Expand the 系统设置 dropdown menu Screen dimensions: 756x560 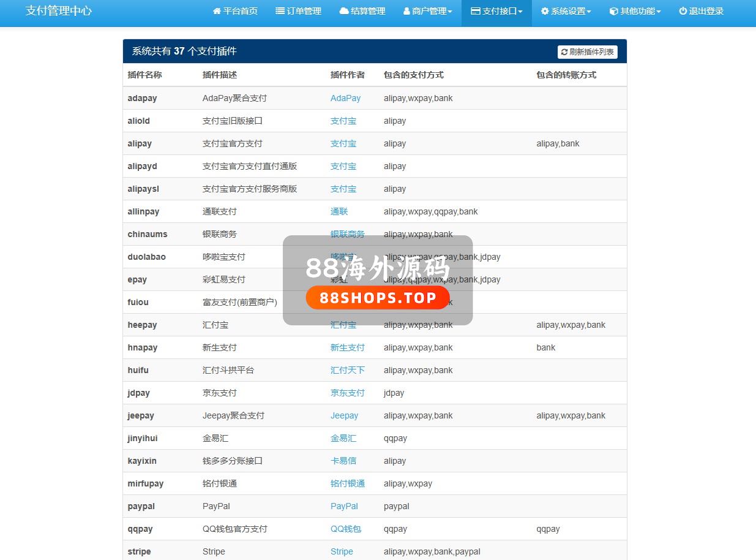tap(566, 11)
